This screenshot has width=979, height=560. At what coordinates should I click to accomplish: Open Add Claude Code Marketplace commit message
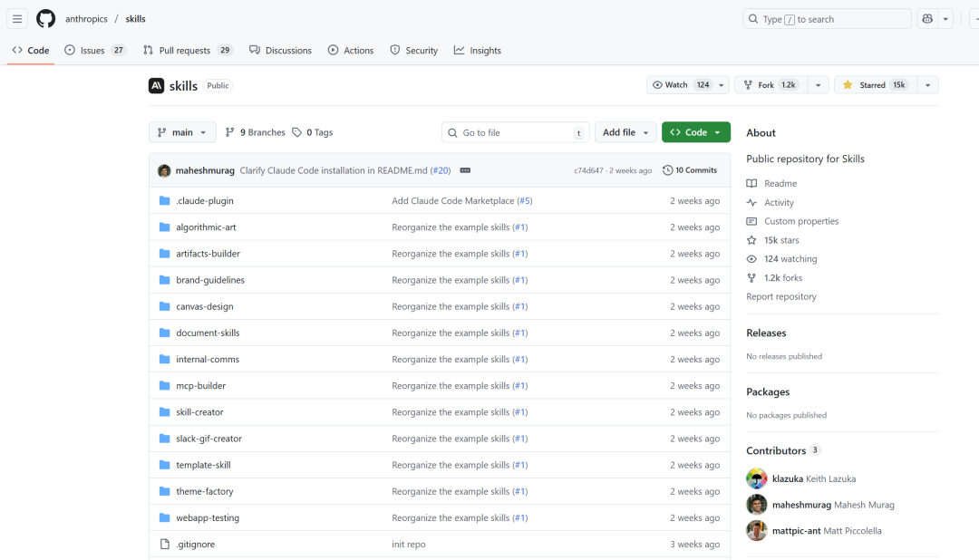(x=452, y=200)
